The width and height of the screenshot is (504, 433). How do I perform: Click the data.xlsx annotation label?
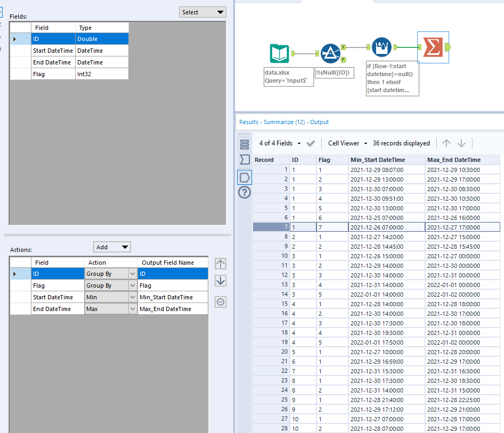point(289,77)
